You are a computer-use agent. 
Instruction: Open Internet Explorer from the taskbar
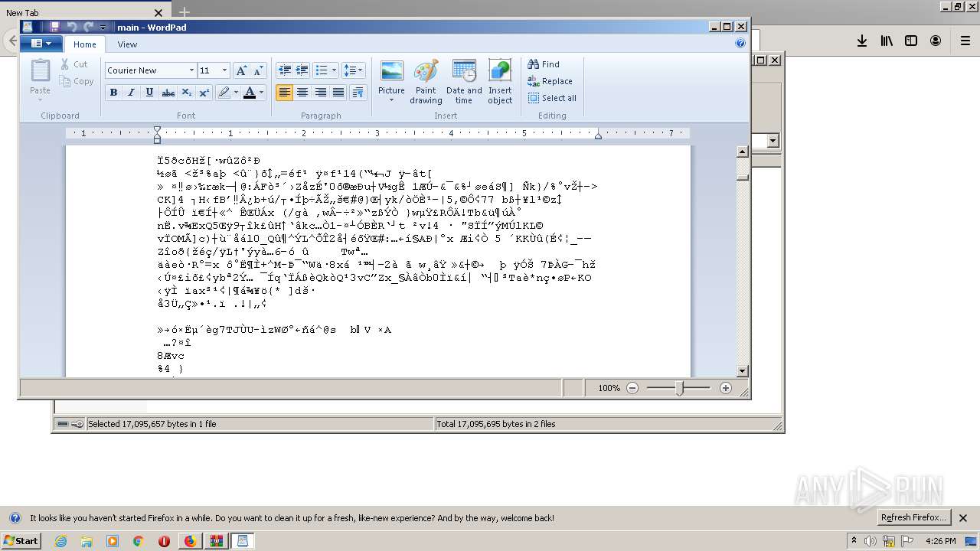click(x=60, y=541)
